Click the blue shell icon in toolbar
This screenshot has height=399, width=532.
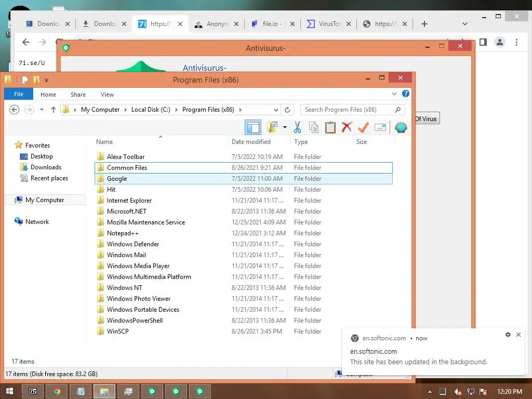401,128
